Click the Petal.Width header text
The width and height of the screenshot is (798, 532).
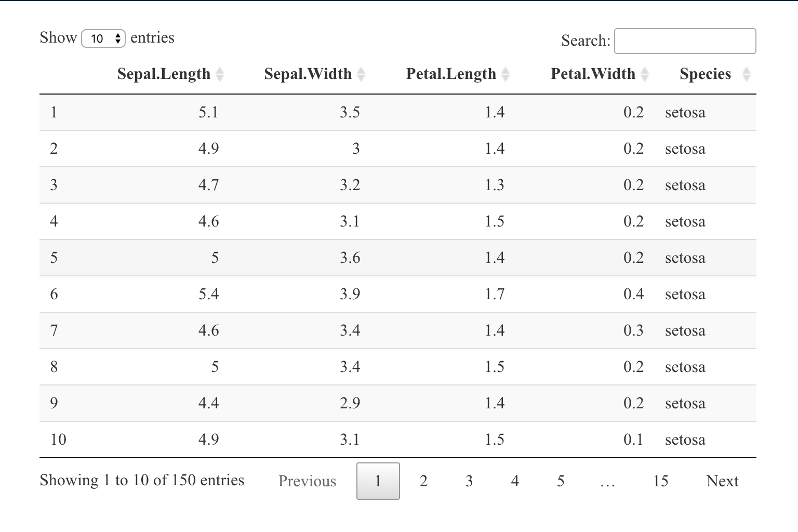[593, 74]
